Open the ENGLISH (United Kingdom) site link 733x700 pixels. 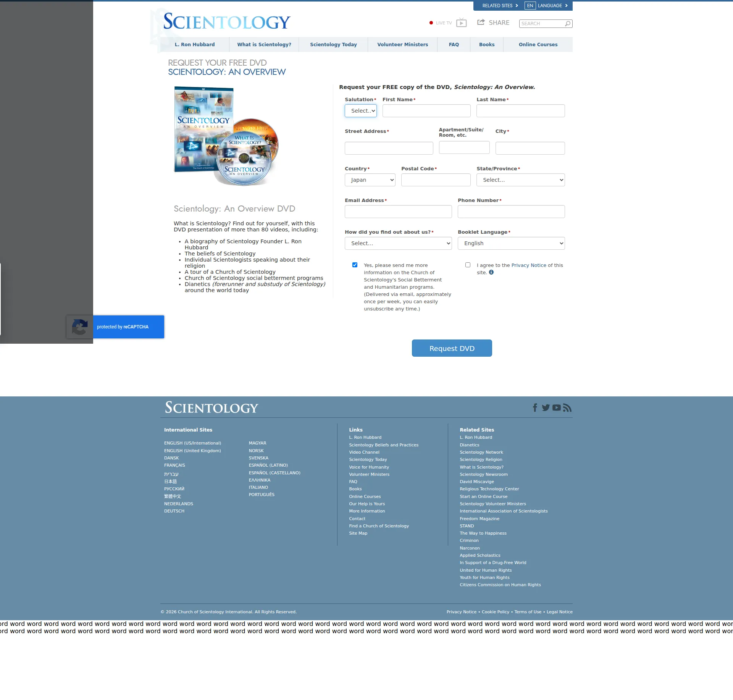coord(192,451)
